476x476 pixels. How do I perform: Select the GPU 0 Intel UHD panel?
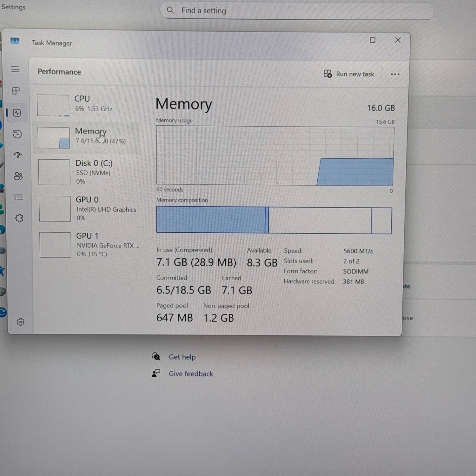pos(89,208)
